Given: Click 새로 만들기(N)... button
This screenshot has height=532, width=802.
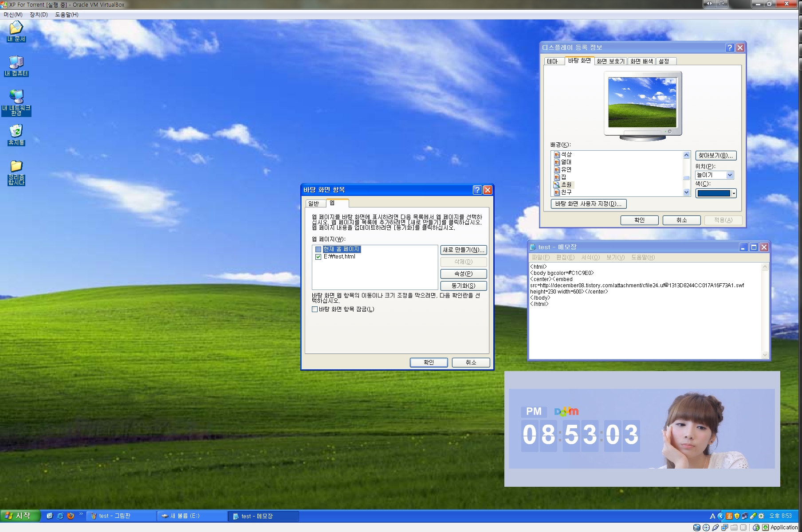Looking at the screenshot, I should (x=464, y=250).
